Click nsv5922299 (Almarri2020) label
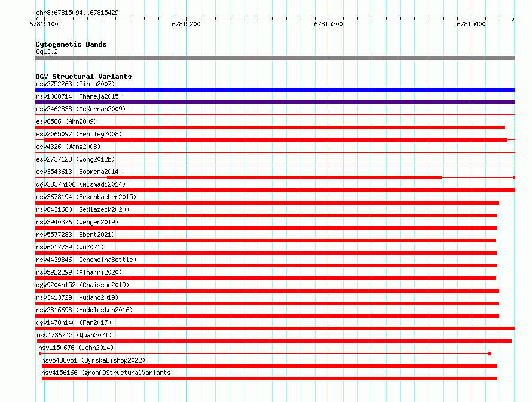This screenshot has height=402, width=532. click(79, 272)
